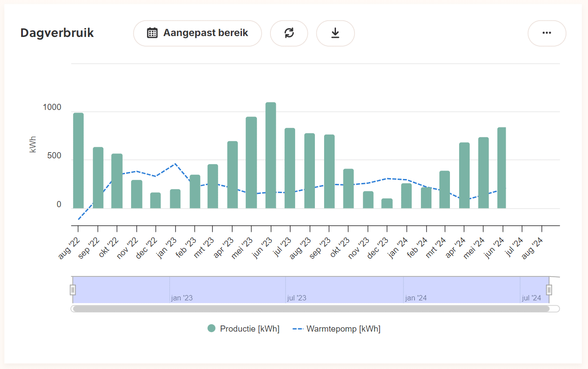Image resolution: width=588 pixels, height=369 pixels.
Task: Click the calendar icon in Aangepast bereik
Action: pyautogui.click(x=152, y=33)
